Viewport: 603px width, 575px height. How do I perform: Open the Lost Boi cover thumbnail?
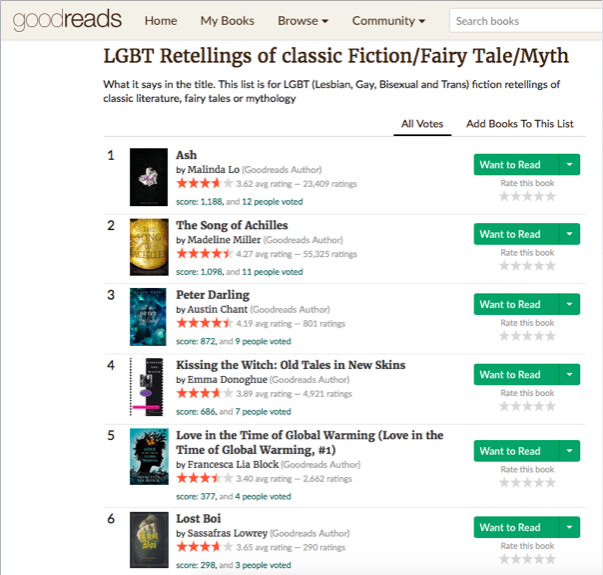pyautogui.click(x=148, y=540)
